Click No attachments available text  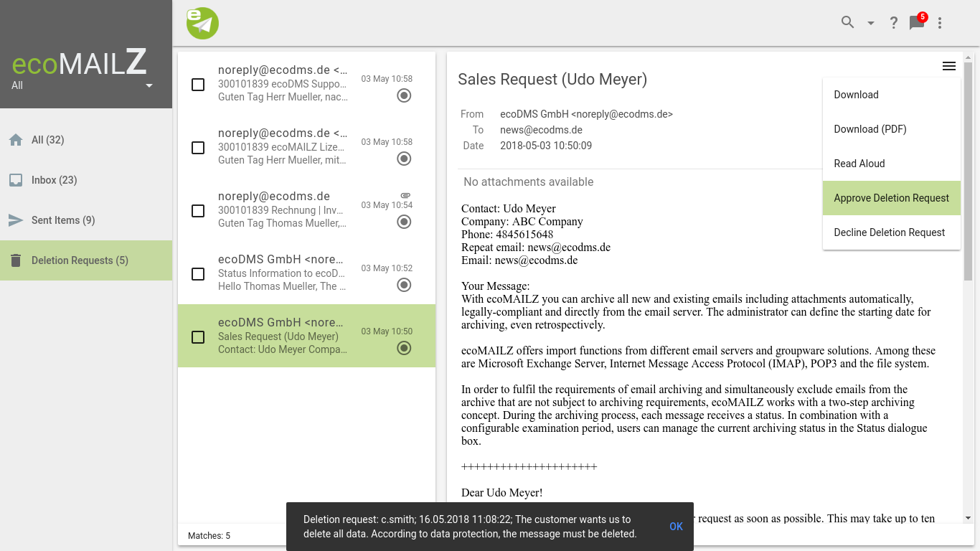pos(529,182)
